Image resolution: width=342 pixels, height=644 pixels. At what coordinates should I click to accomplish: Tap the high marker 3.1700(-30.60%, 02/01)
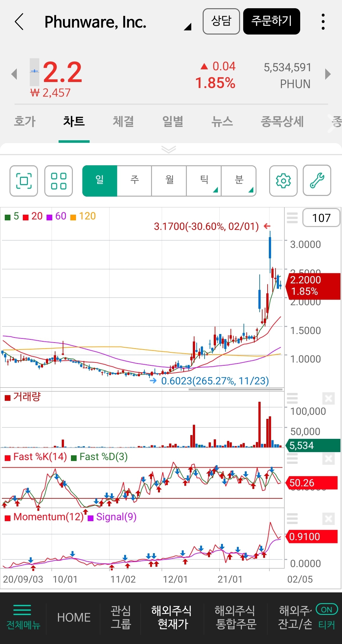206,226
